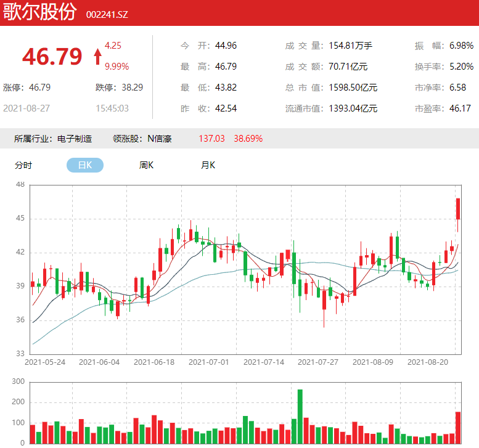The height and width of the screenshot is (448, 479).
Task: Click the tallest green volume bar
Action: 300,417
